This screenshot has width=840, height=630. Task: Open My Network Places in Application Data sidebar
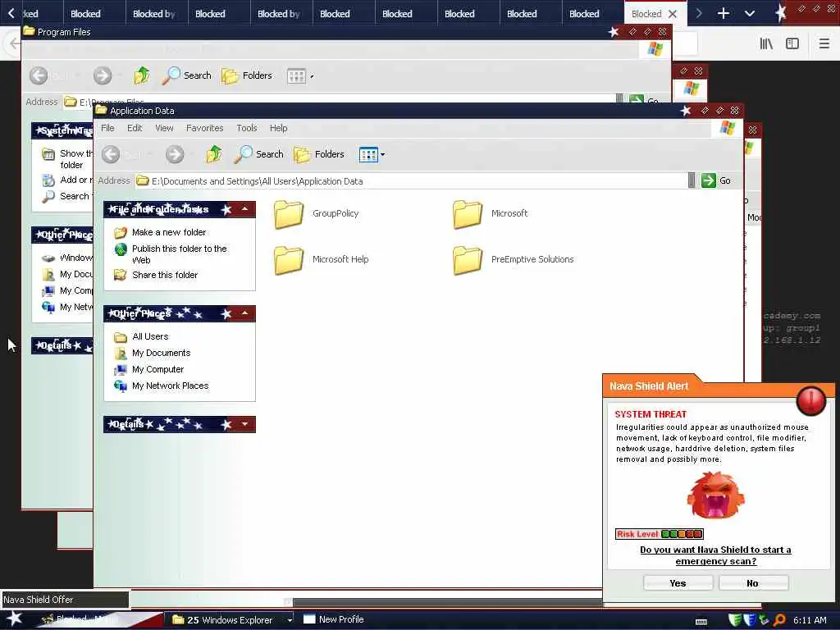point(170,386)
